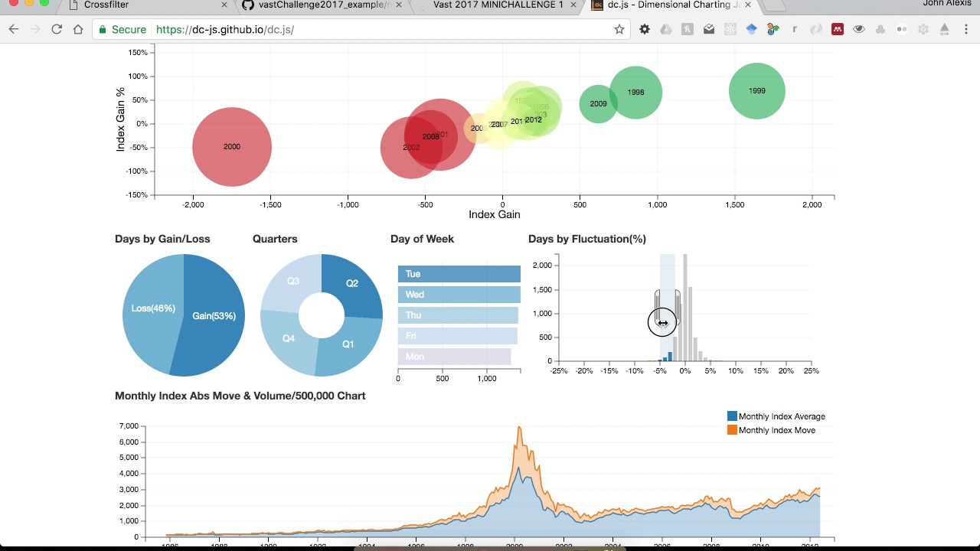Close the Vast 2017 MINICHALLENGE tab
Screen dimensions: 980x551
tap(573, 5)
